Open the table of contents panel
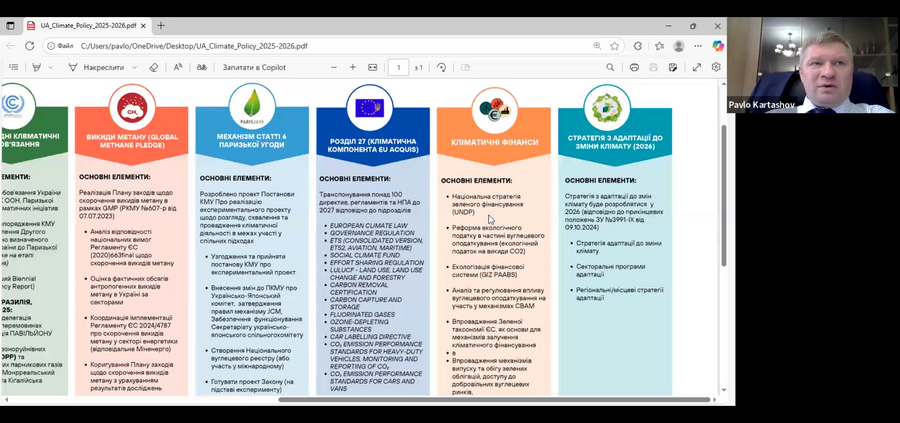 (x=14, y=67)
